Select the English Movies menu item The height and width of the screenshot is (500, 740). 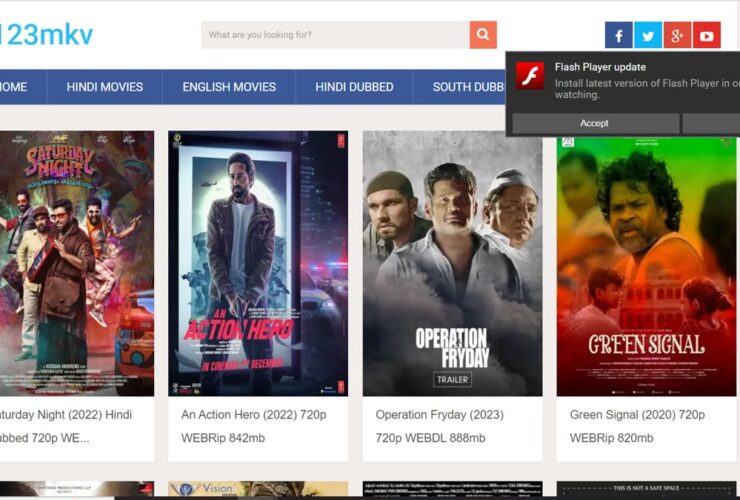pyautogui.click(x=229, y=87)
